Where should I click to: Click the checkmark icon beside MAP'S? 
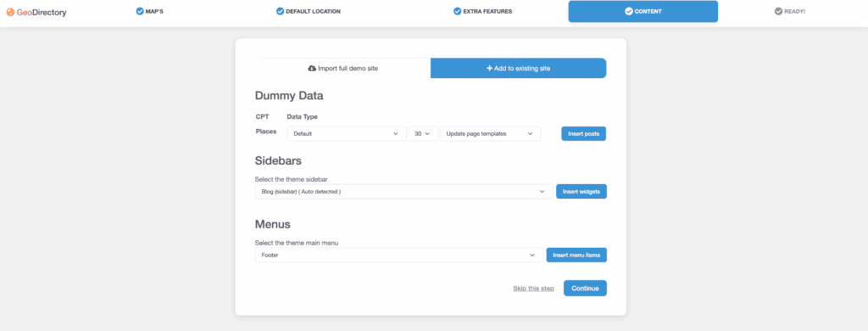[x=140, y=11]
